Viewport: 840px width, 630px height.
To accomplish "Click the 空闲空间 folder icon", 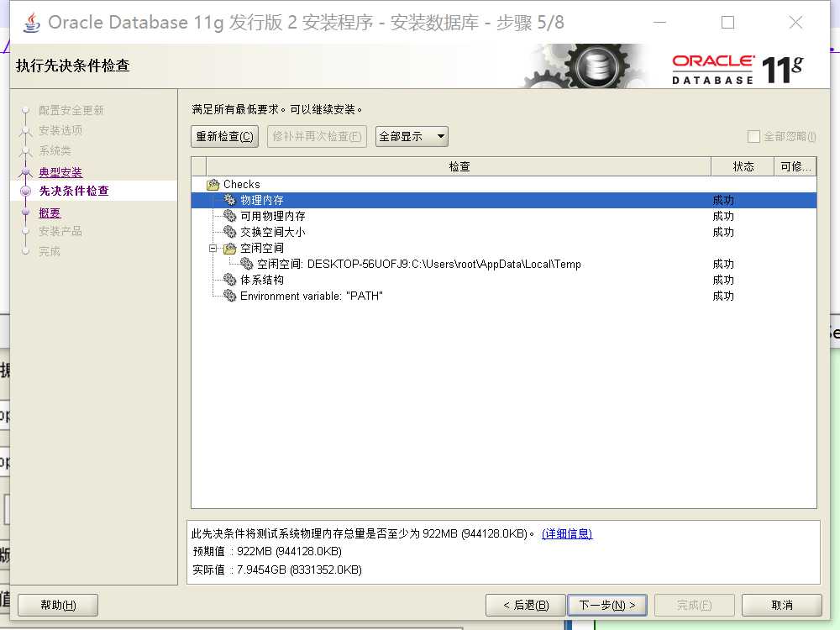I will tap(230, 249).
